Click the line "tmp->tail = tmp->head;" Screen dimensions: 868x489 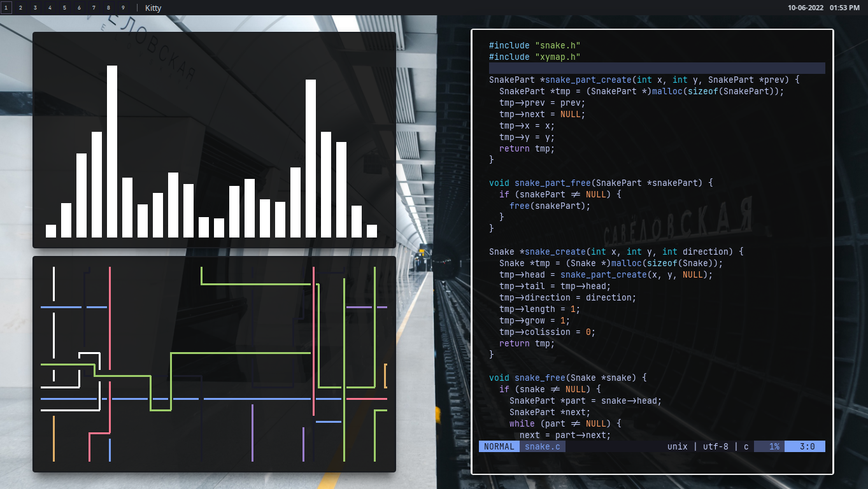point(555,286)
